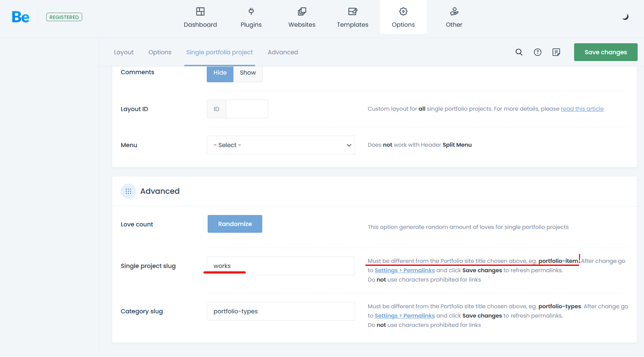This screenshot has width=644, height=357.
Task: Expand the Menu select dropdown
Action: coord(280,145)
